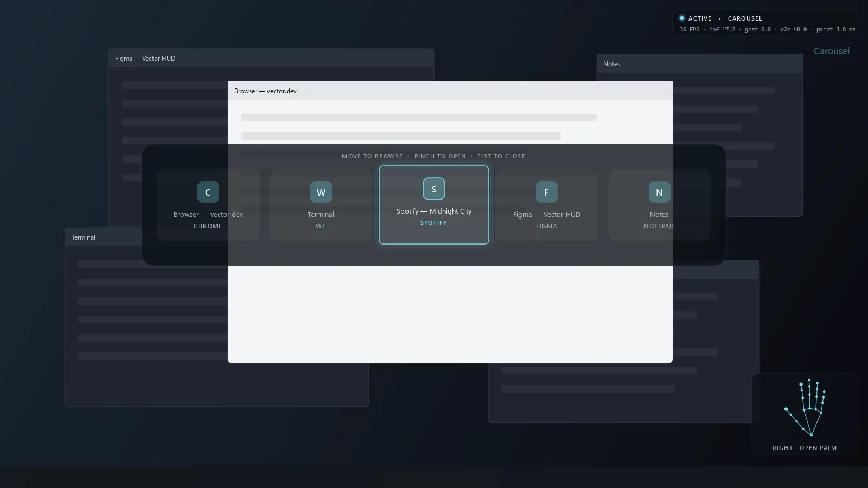Viewport: 868px width, 488px height.
Task: Open 'Browser — vector.dev' carousel card label
Action: pyautogui.click(x=208, y=215)
